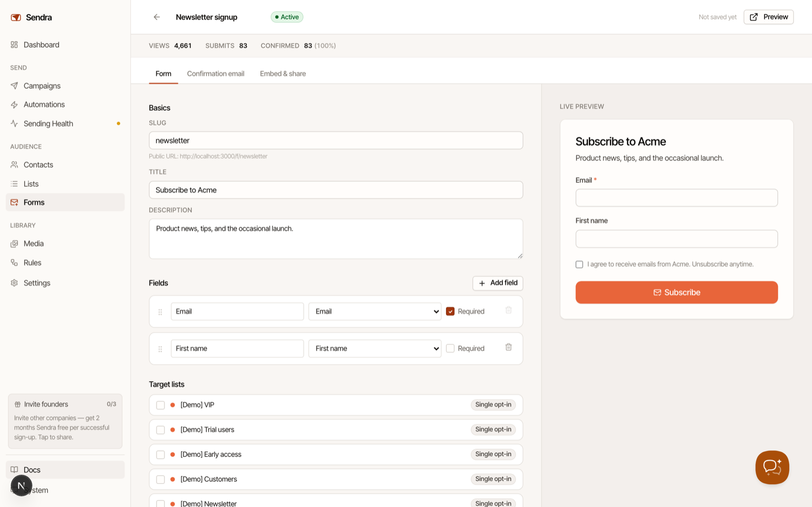Click the First name label input
The height and width of the screenshot is (507, 812).
point(237,348)
